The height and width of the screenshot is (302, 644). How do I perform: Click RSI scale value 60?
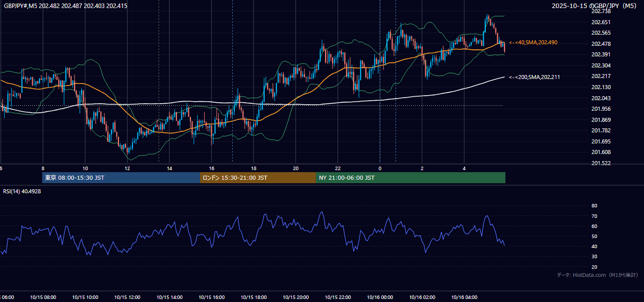click(594, 226)
